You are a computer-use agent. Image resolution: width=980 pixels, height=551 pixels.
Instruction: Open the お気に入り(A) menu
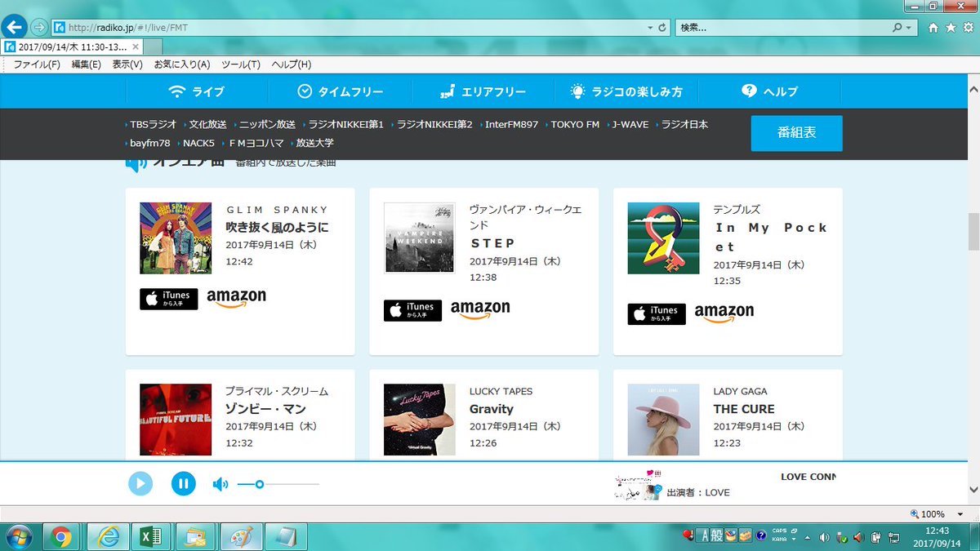(x=182, y=64)
